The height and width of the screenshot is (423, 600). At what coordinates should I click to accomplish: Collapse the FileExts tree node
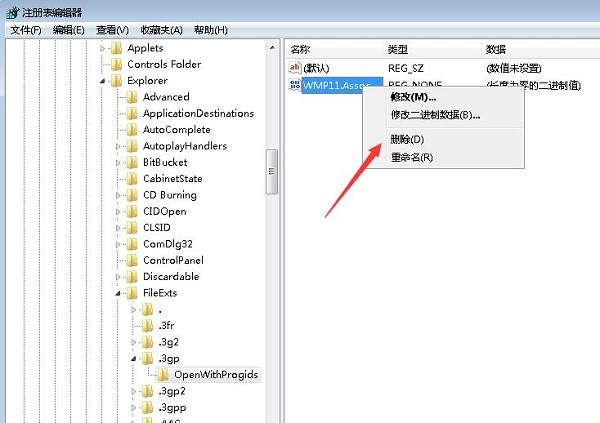coord(118,293)
